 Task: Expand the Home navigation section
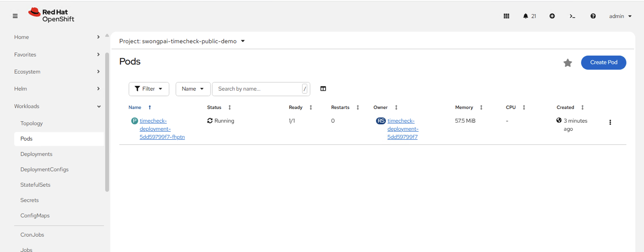57,37
